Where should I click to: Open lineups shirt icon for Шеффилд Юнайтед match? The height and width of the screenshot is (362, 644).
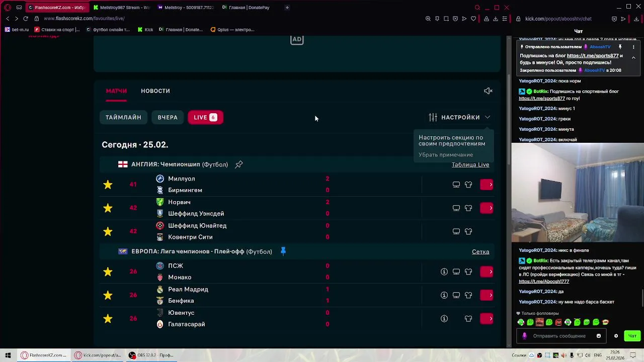468,231
